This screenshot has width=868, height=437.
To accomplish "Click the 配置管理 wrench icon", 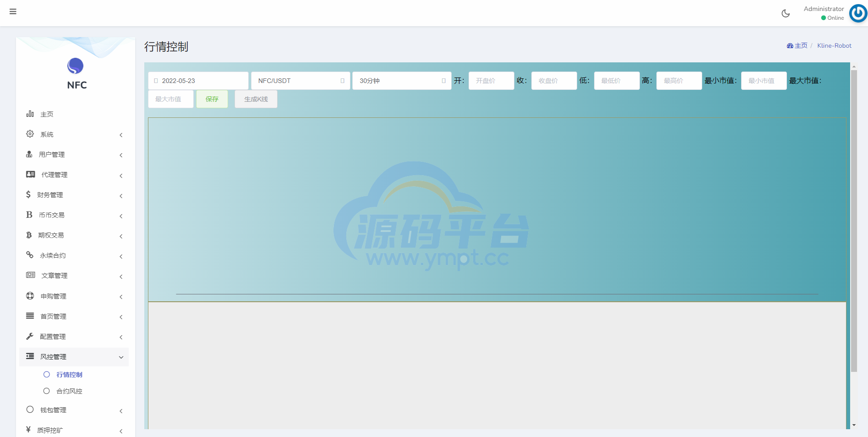I will pos(30,336).
